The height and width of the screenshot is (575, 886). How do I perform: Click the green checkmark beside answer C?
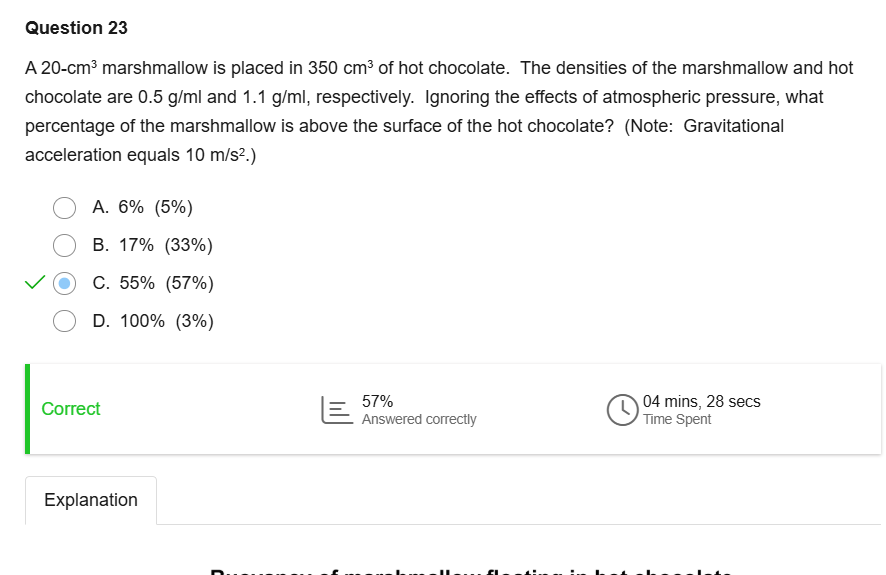[35, 283]
